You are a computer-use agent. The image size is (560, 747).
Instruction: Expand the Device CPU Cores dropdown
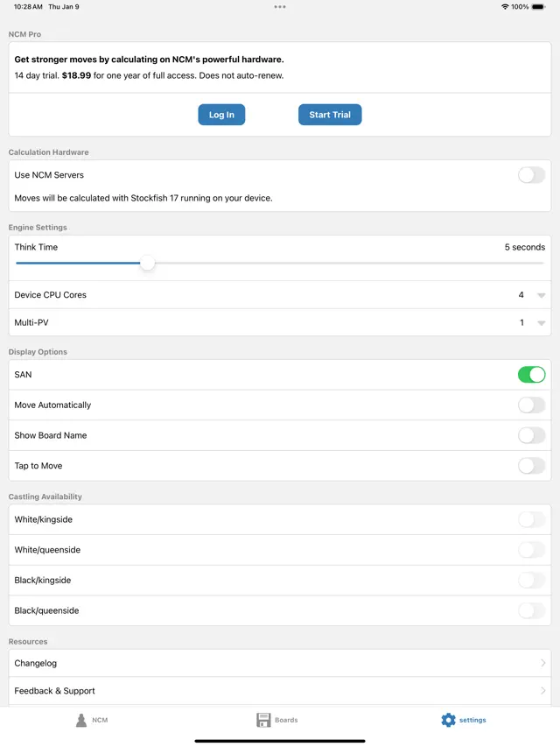pos(541,295)
